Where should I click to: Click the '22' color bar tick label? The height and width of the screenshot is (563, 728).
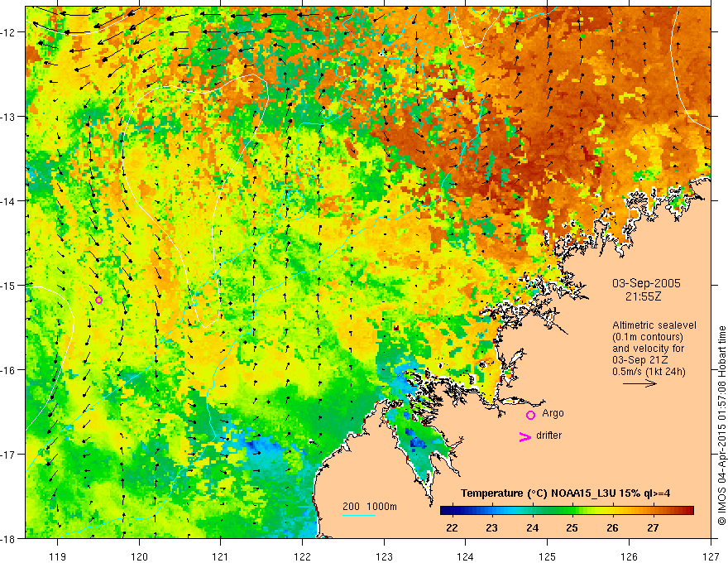tap(452, 527)
